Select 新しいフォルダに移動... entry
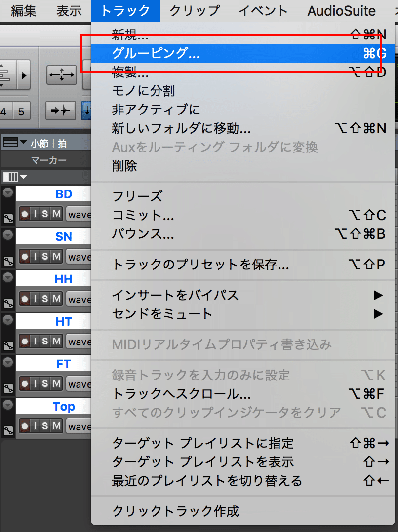The height and width of the screenshot is (532, 398). coord(244,128)
